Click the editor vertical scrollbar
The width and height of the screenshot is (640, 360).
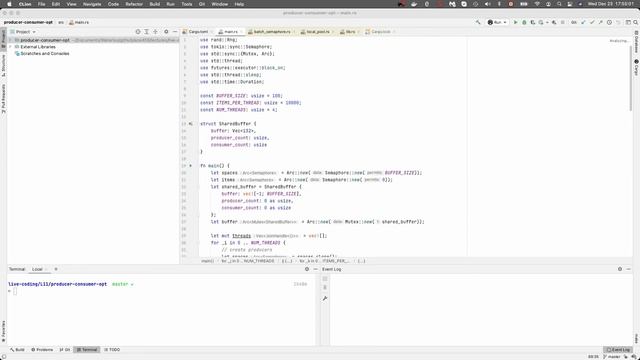coord(631,78)
